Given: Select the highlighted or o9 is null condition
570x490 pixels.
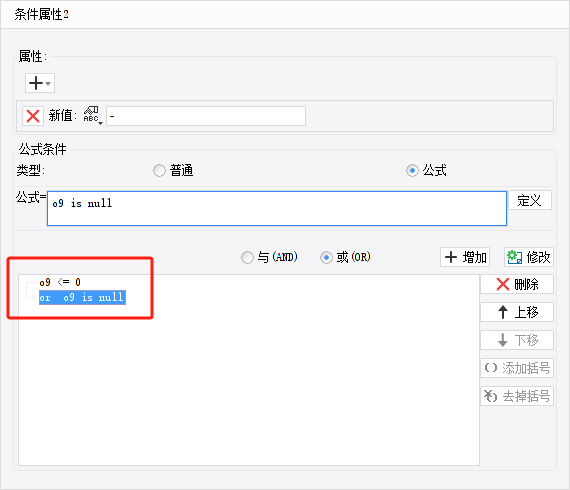Looking at the screenshot, I should tap(82, 297).
